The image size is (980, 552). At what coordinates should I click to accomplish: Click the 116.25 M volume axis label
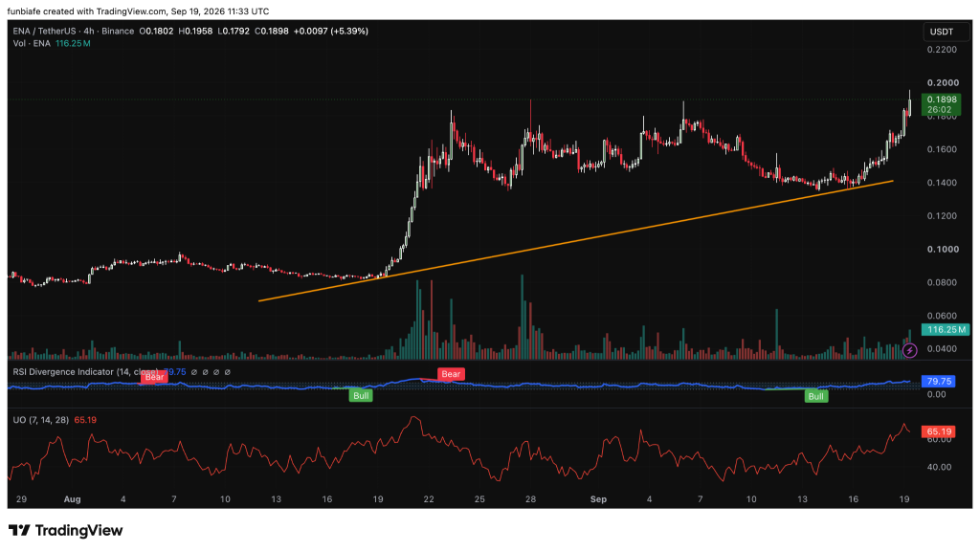pyautogui.click(x=945, y=330)
